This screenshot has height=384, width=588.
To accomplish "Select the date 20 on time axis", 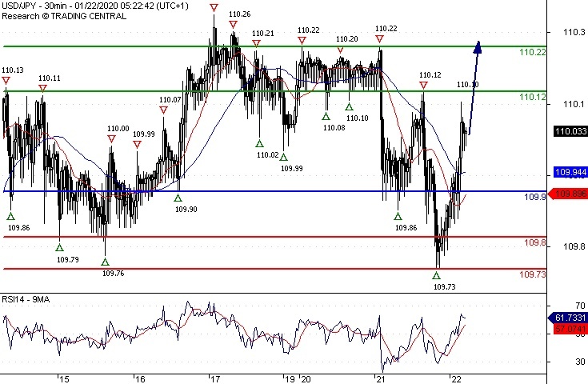I will [x=306, y=379].
